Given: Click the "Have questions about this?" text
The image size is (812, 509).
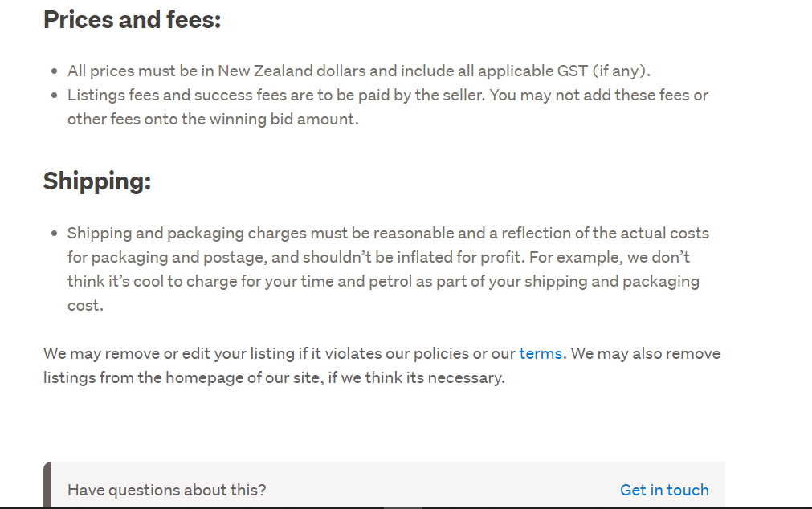Looking at the screenshot, I should coord(166,490).
